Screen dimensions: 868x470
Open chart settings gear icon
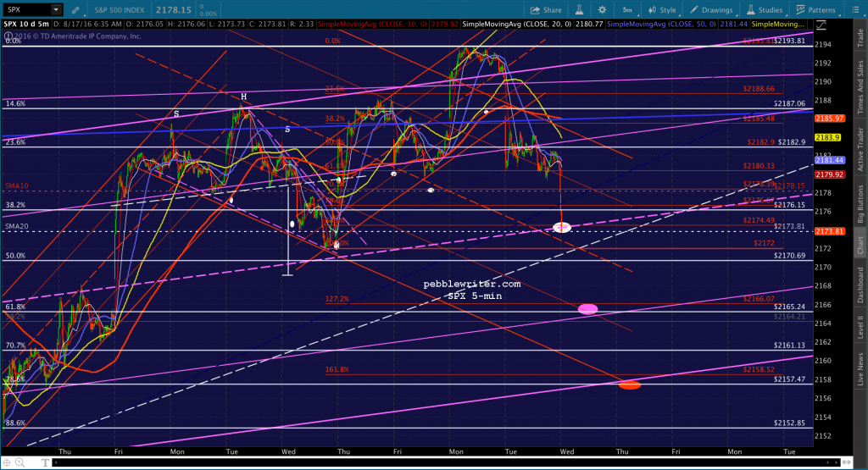[x=603, y=10]
